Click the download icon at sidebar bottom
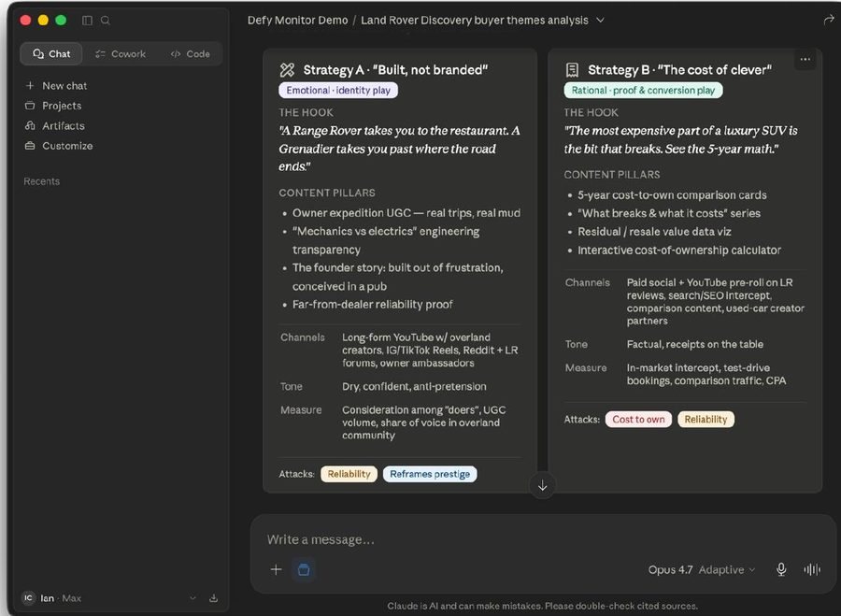Image resolution: width=841 pixels, height=616 pixels. point(213,597)
